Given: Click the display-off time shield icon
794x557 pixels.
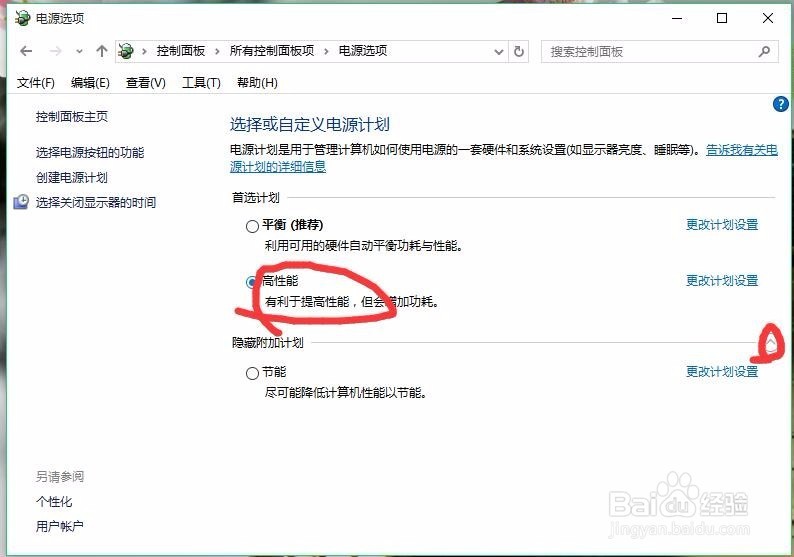Looking at the screenshot, I should (21, 202).
